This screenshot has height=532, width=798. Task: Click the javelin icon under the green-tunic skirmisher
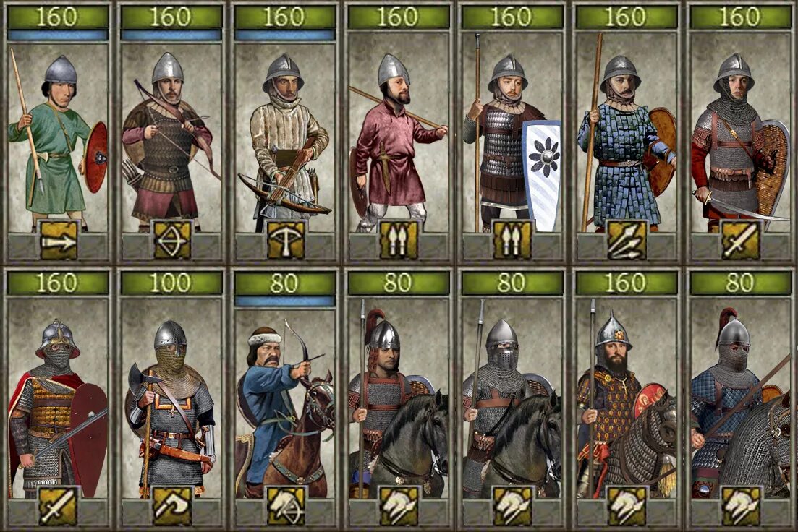(x=59, y=239)
